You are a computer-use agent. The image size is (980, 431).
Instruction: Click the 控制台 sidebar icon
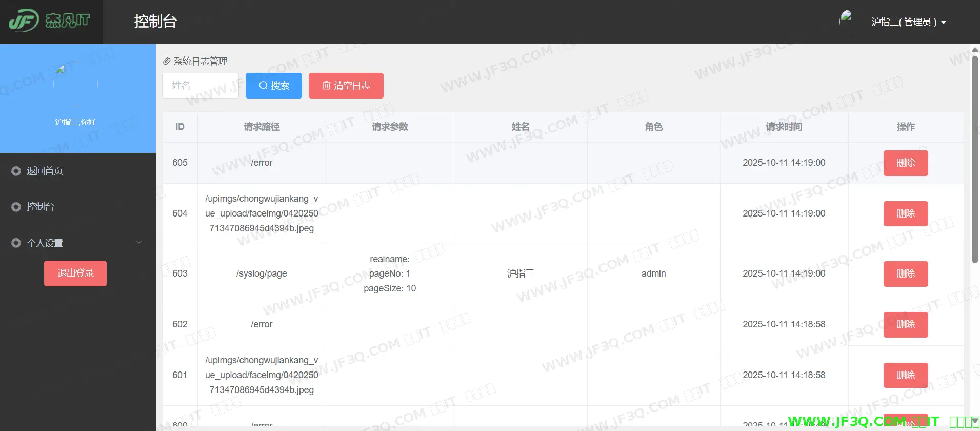pyautogui.click(x=16, y=207)
